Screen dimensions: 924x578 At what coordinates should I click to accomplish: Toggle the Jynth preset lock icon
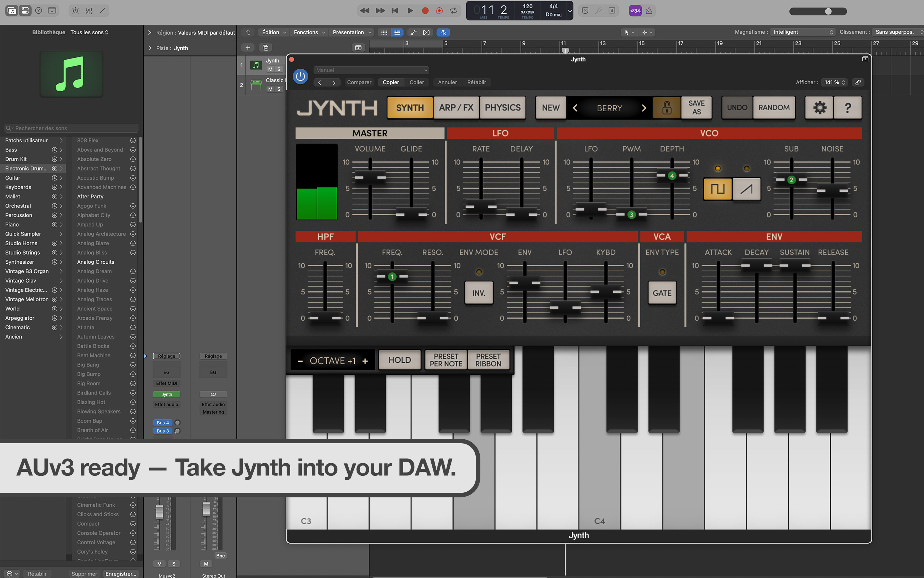[667, 107]
